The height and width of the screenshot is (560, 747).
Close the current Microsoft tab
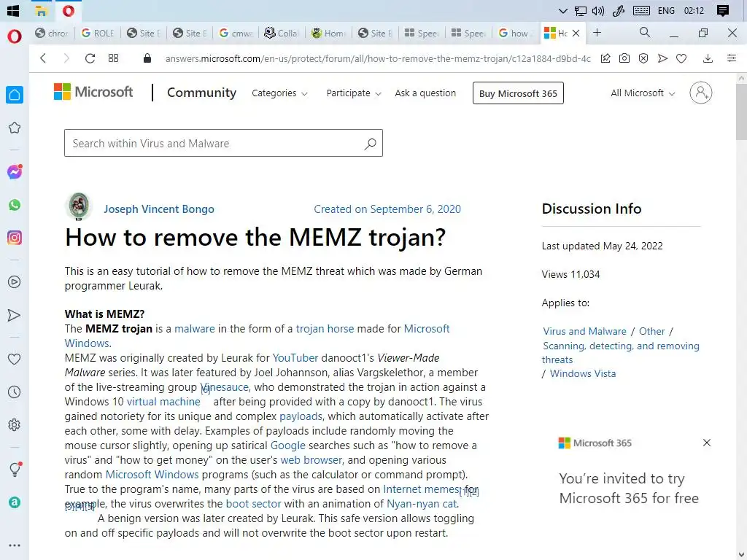(576, 33)
